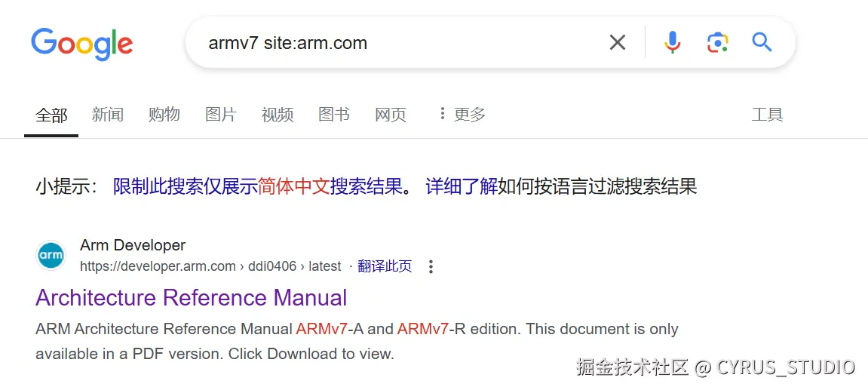Click the Arm Developer site favicon
This screenshot has height=390, width=868.
51,256
